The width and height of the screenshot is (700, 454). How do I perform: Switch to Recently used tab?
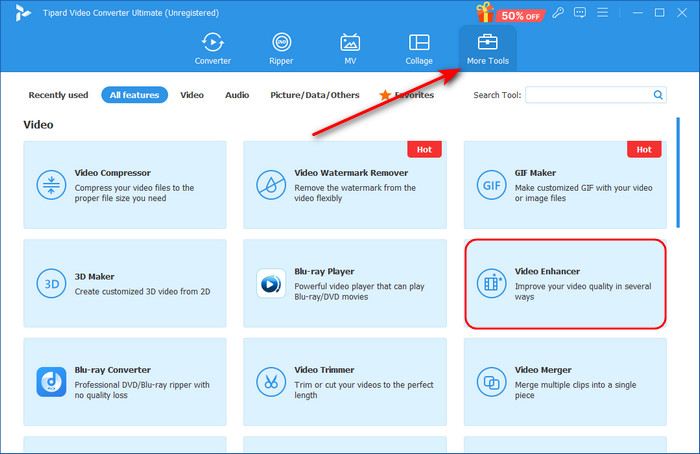point(58,95)
